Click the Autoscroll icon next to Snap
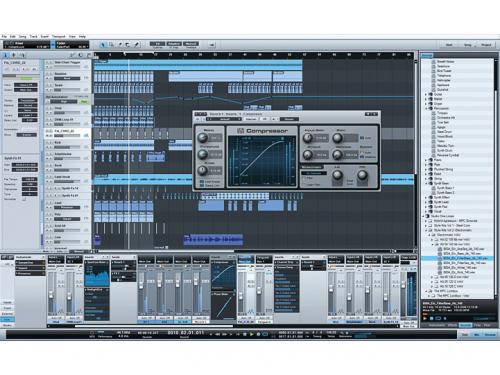This screenshot has width=500, height=375. [212, 44]
